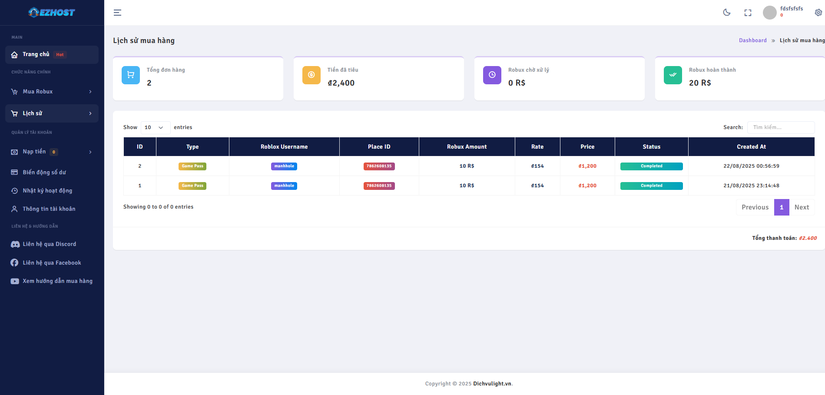Enter fullscreen mode icon
This screenshot has height=395, width=825.
point(748,13)
